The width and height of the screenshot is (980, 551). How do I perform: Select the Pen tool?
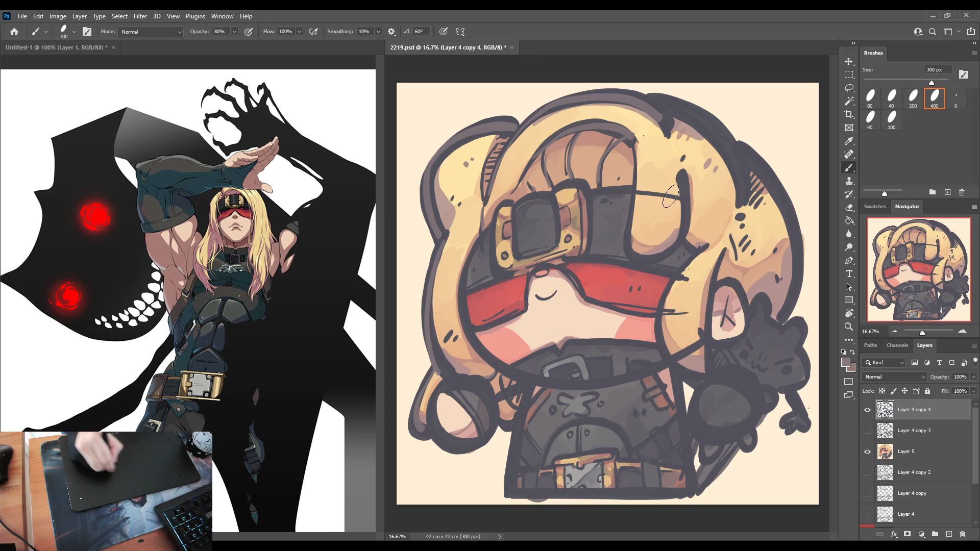click(849, 260)
